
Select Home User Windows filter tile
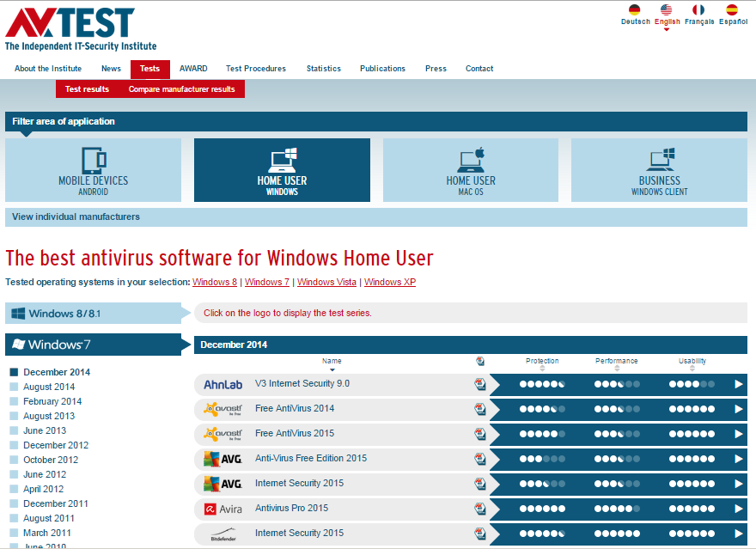click(282, 170)
